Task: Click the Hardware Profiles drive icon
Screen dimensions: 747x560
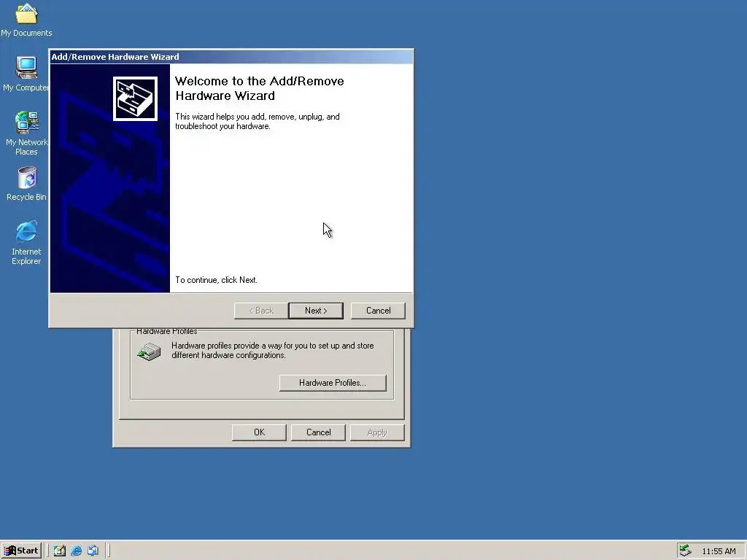Action: pyautogui.click(x=149, y=352)
